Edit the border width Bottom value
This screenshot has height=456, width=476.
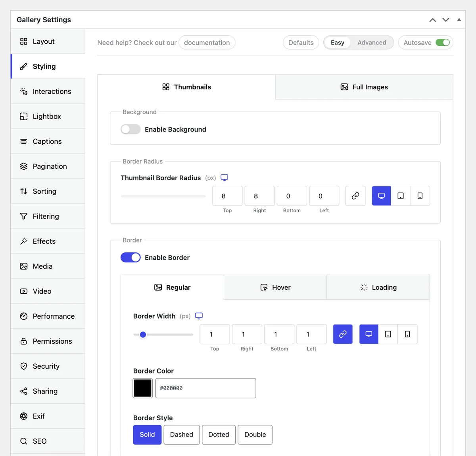[x=279, y=334]
